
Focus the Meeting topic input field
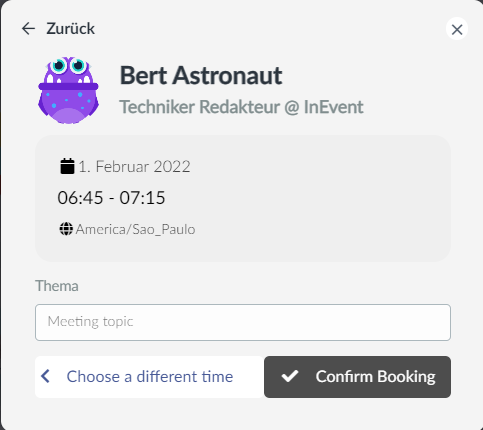pos(243,322)
